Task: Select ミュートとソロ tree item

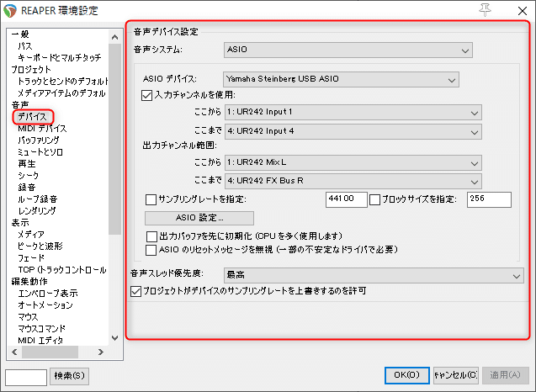Action: coord(40,152)
